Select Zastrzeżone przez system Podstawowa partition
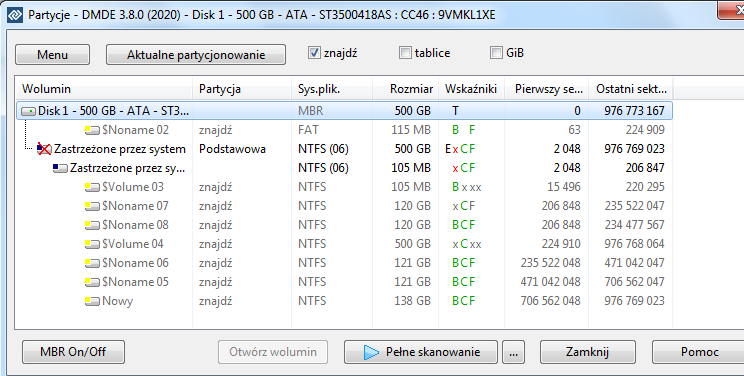Viewport: 744px width, 376px height. click(344, 149)
